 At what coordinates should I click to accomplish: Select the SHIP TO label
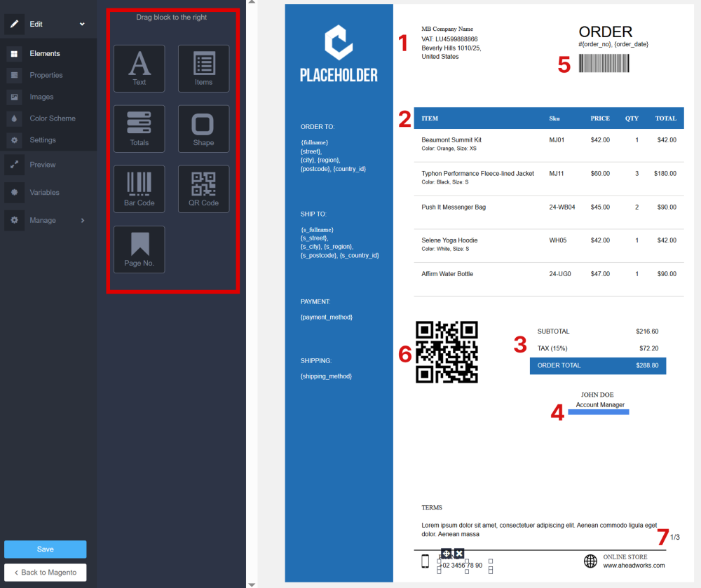point(313,214)
